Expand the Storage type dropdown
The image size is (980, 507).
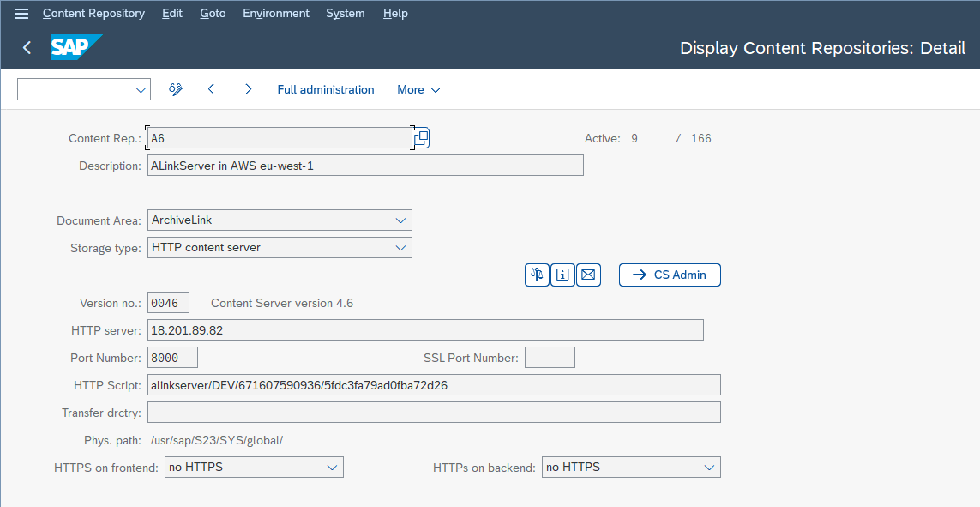400,248
